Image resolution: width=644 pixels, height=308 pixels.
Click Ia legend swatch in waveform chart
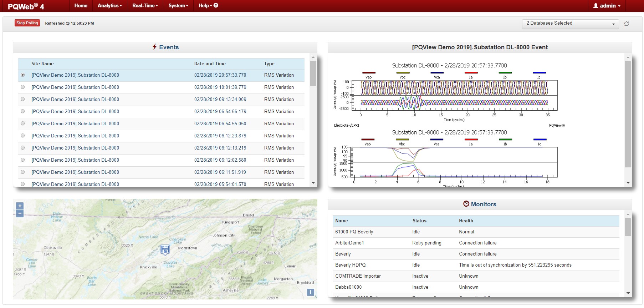[x=471, y=73]
